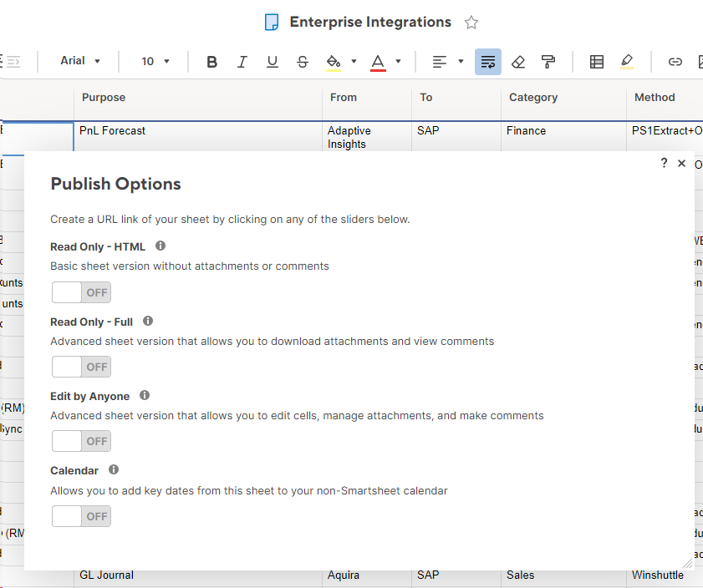Turn on the Calendar publish toggle
Screen dimensions: 703x588
(81, 516)
